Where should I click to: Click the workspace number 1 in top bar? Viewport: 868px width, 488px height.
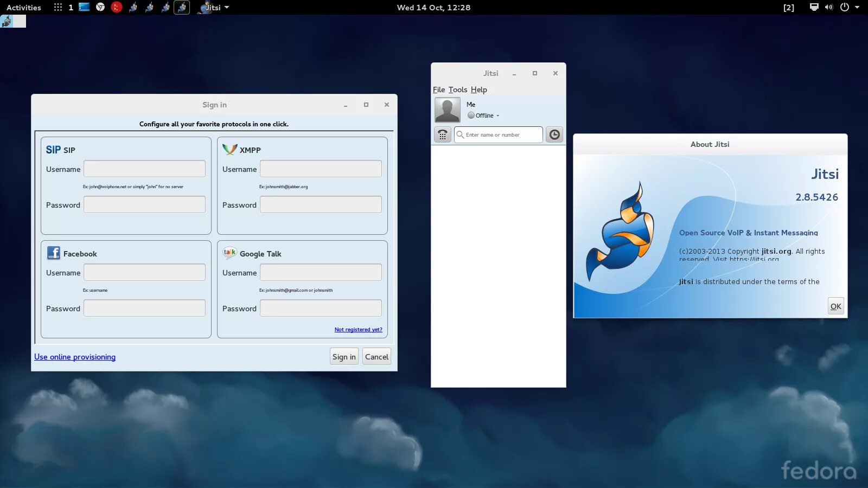[71, 8]
